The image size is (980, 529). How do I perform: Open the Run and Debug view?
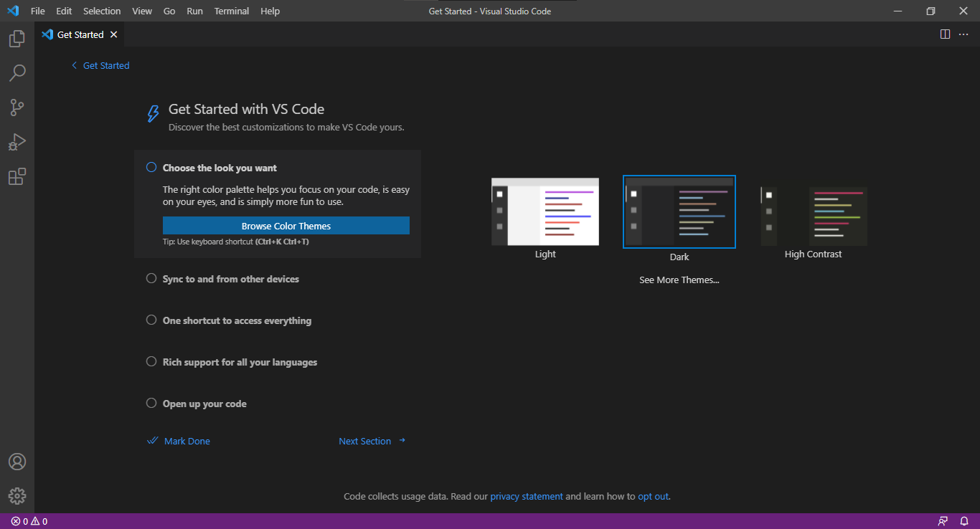(x=17, y=142)
